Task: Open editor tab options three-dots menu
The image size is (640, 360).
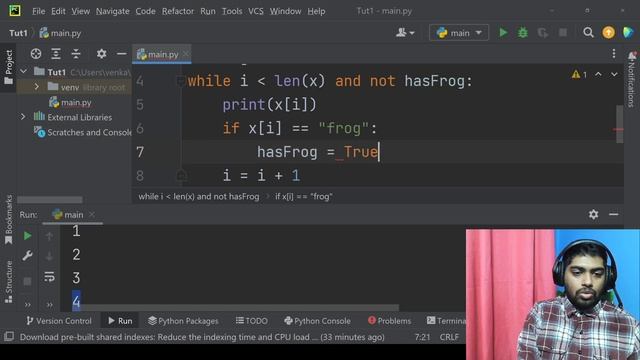Action: [x=613, y=53]
